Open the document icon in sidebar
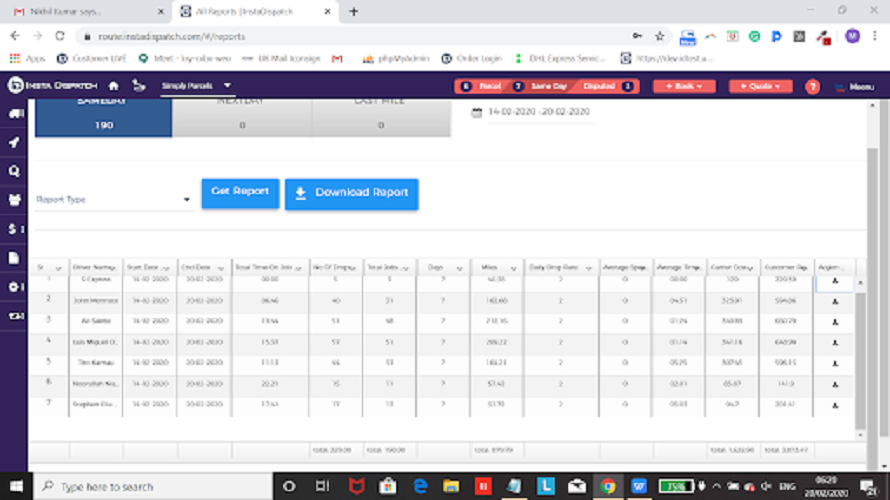Image resolution: width=890 pixels, height=500 pixels. coord(15,258)
